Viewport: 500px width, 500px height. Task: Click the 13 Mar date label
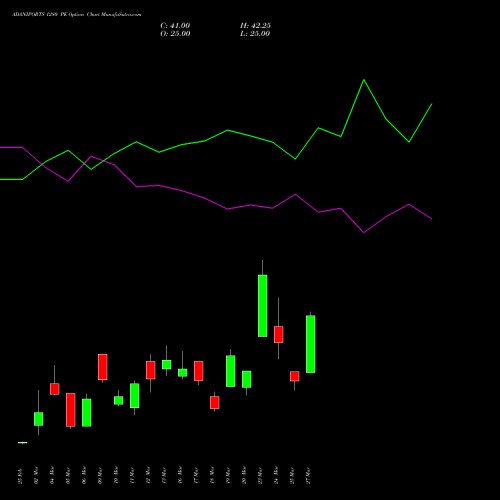[x=164, y=475]
